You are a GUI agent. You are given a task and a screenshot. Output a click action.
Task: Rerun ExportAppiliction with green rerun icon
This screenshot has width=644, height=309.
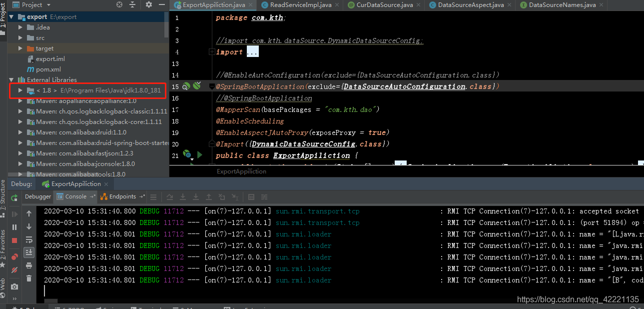point(14,197)
